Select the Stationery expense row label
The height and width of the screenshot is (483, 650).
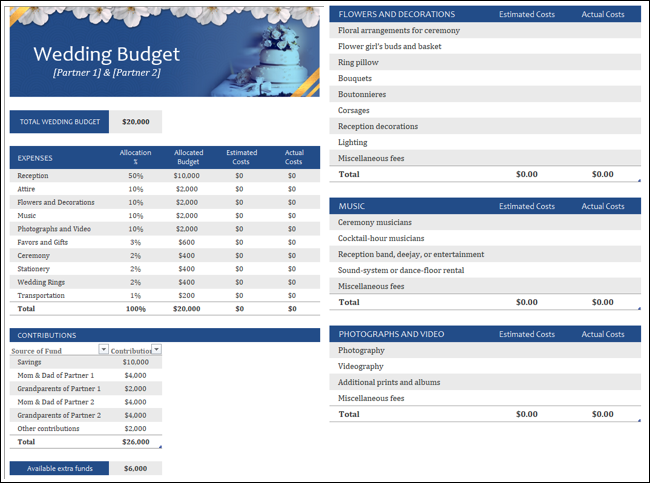click(34, 269)
